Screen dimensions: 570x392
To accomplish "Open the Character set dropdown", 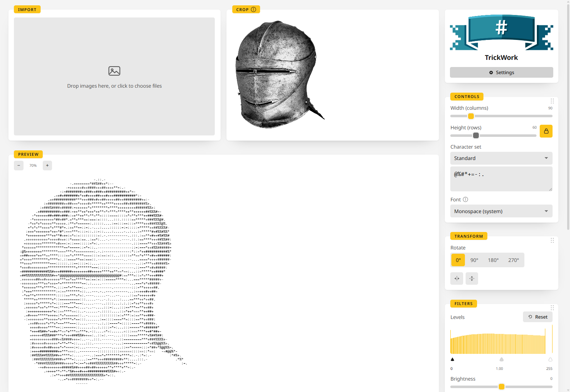I will click(502, 158).
